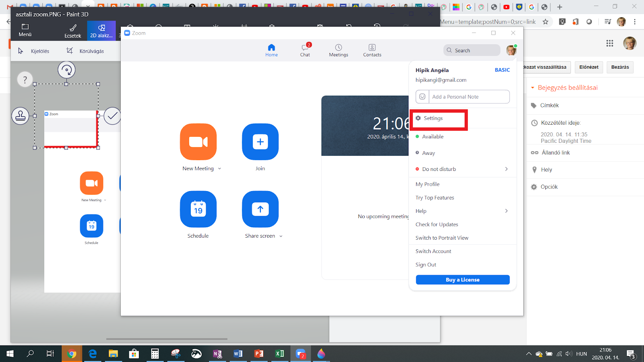Choose Switch Account in the Zoom menu

point(433,251)
